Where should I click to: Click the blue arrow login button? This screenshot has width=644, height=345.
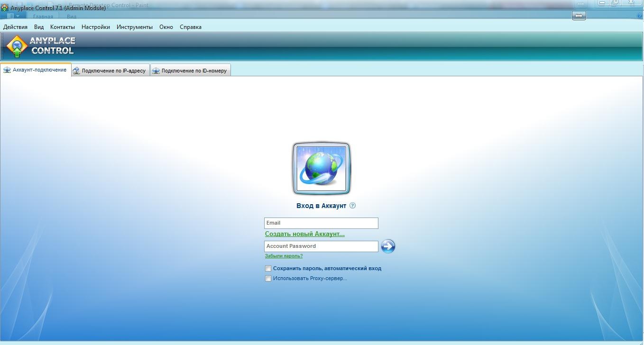tap(388, 246)
